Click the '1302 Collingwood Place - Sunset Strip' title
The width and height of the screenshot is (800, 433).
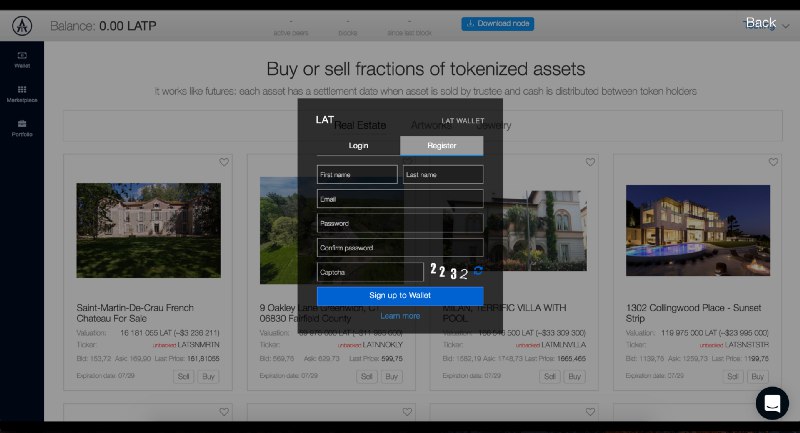coord(693,313)
